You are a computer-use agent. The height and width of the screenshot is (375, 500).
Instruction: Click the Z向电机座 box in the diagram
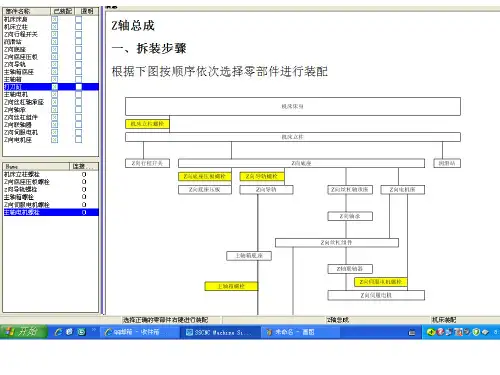point(402,190)
